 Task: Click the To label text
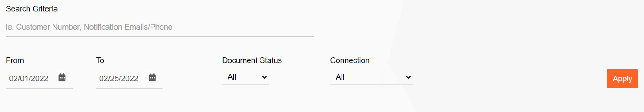click(x=100, y=60)
